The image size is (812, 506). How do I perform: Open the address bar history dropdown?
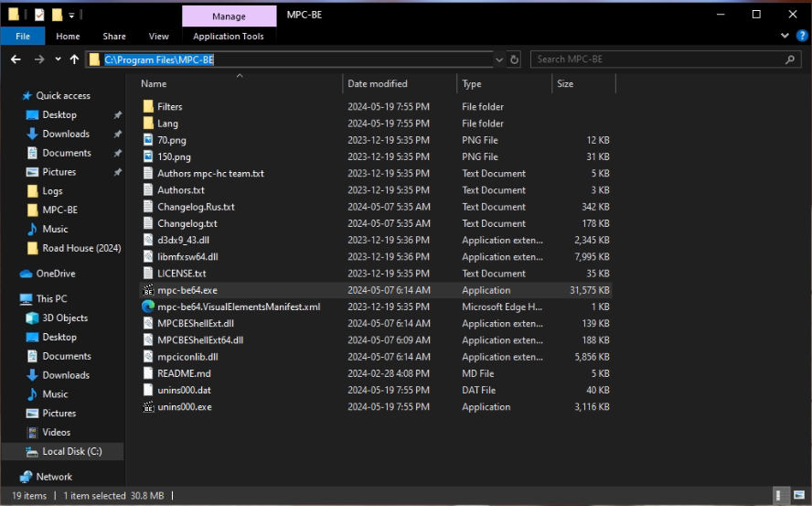click(x=499, y=59)
